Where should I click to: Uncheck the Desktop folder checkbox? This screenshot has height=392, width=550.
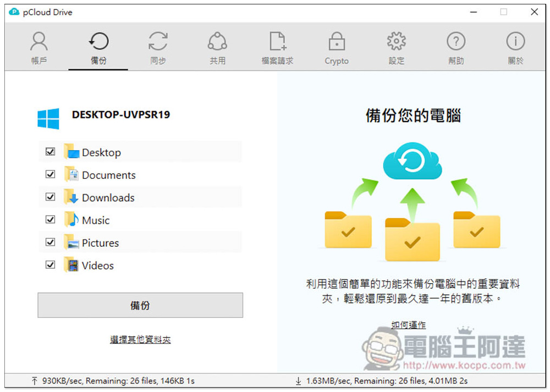(51, 152)
